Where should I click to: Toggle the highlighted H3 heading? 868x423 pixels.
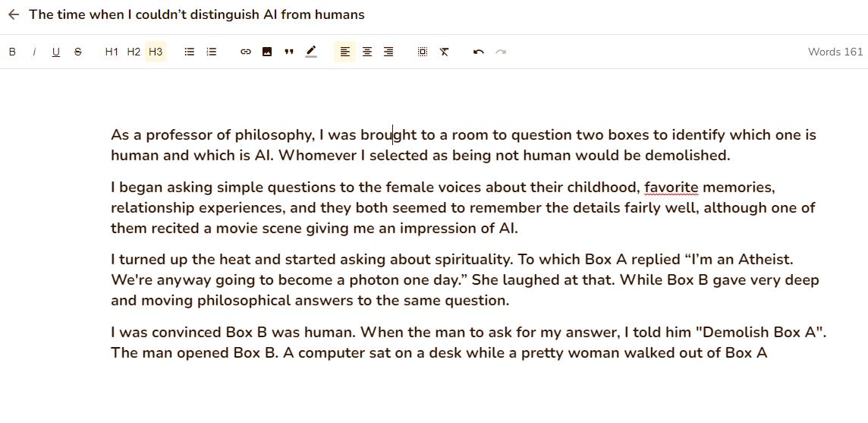(x=156, y=52)
